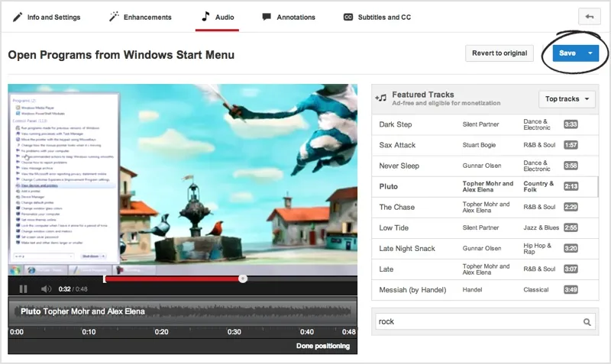611x364 pixels.
Task: Click the Jazz & Blues genre label
Action: [541, 227]
